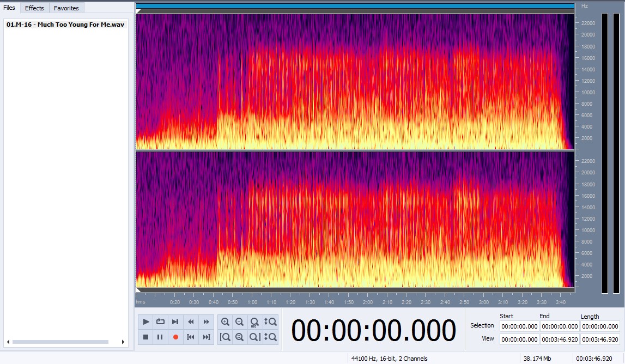
Task: Start recording with the red Record button
Action: click(x=175, y=337)
